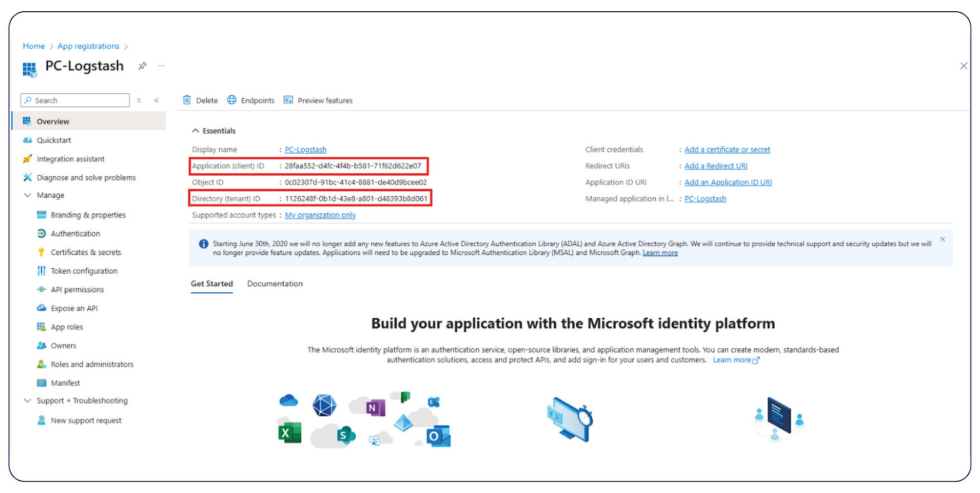
Task: Open Preview features icon
Action: [288, 100]
